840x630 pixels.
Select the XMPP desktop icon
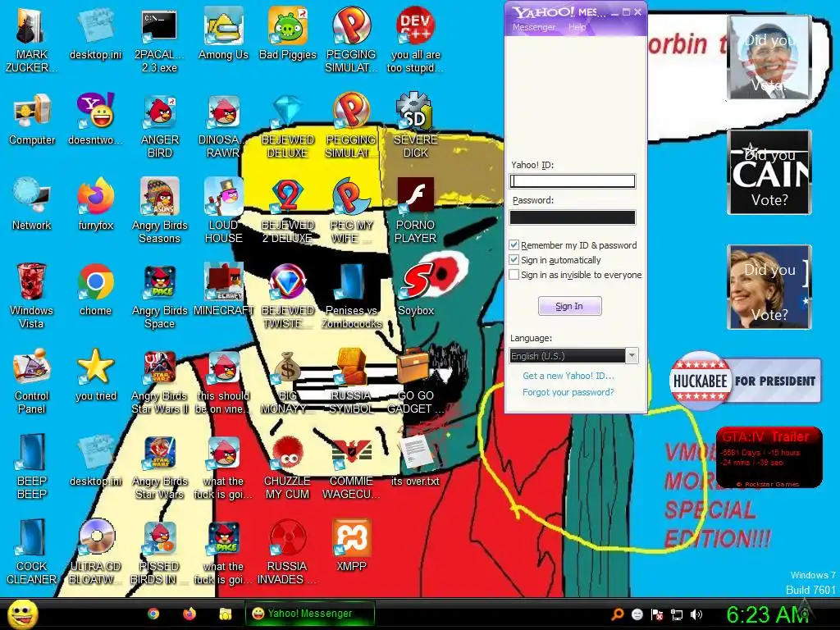point(351,546)
